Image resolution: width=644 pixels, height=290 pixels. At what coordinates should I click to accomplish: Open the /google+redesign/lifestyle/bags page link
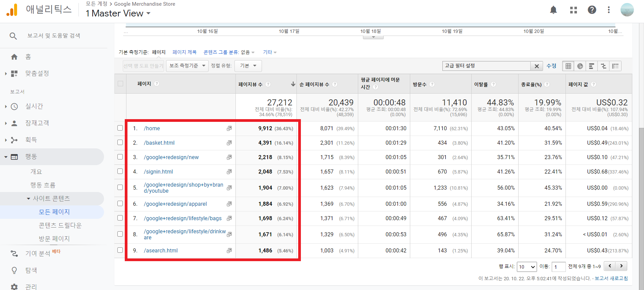[x=183, y=218]
